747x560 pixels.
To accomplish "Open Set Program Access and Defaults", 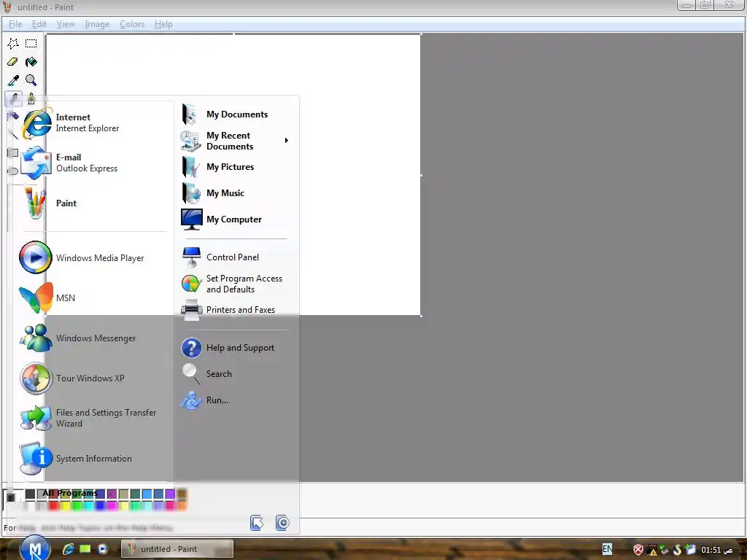I will [236, 284].
